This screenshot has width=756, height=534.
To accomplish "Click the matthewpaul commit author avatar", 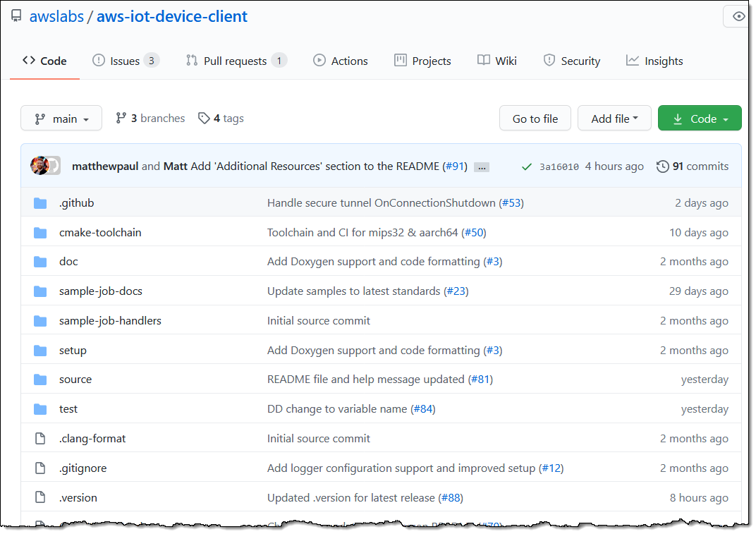I will 39,166.
